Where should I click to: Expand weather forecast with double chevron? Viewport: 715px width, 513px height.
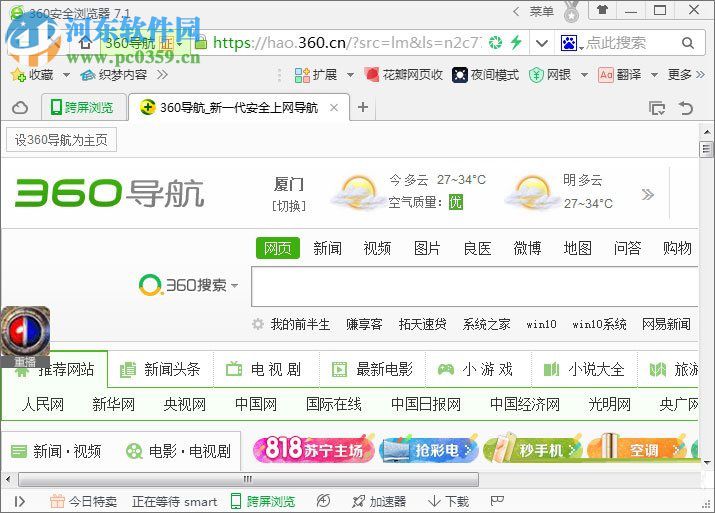648,195
